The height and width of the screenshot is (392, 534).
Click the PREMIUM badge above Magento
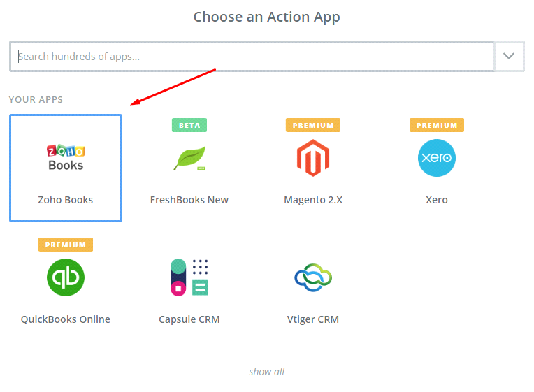[x=313, y=126]
